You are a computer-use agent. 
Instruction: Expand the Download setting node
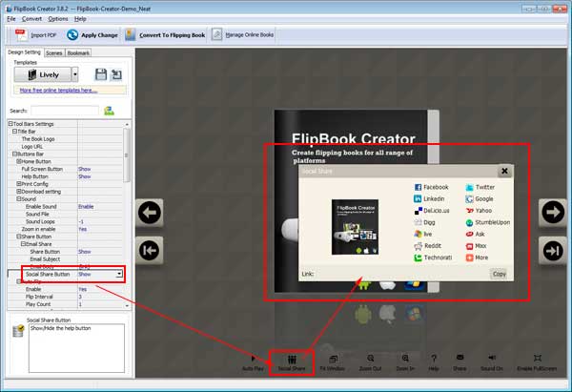pyautogui.click(x=19, y=192)
